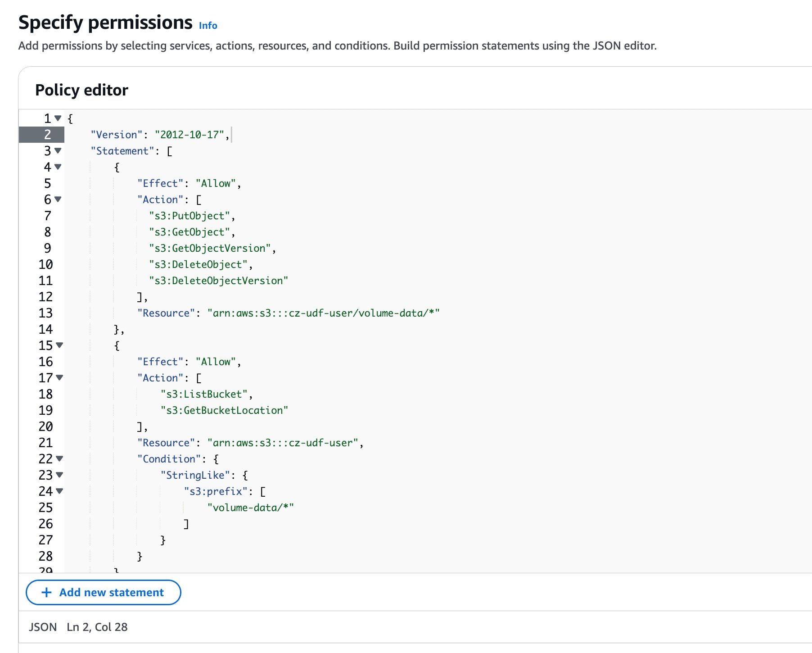Fold the first statement block at line 4
The width and height of the screenshot is (812, 653).
(x=58, y=167)
